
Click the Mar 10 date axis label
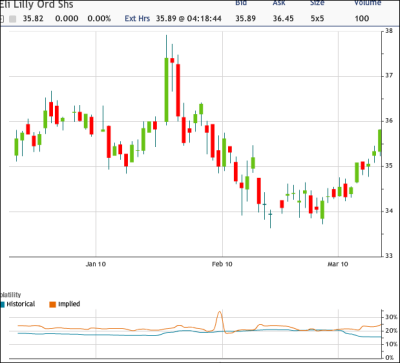tap(338, 265)
